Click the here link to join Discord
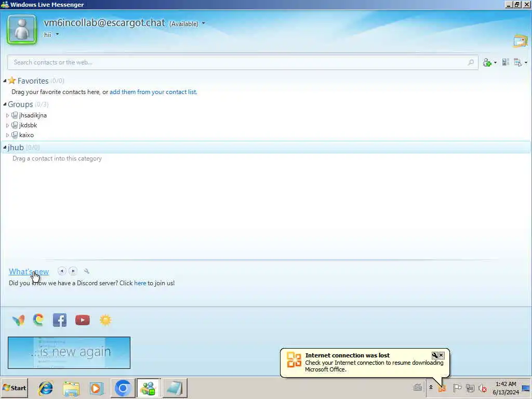Viewport: 532px width, 399px height. (x=140, y=283)
